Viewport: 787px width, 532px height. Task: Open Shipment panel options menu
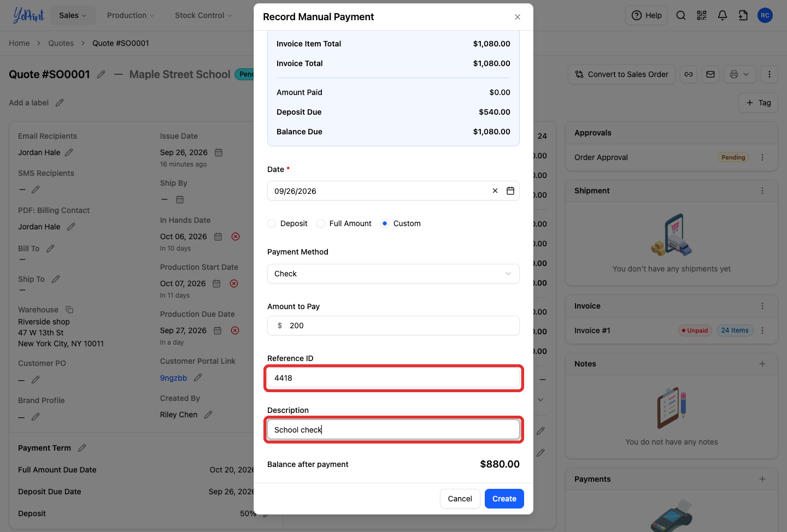tap(762, 191)
